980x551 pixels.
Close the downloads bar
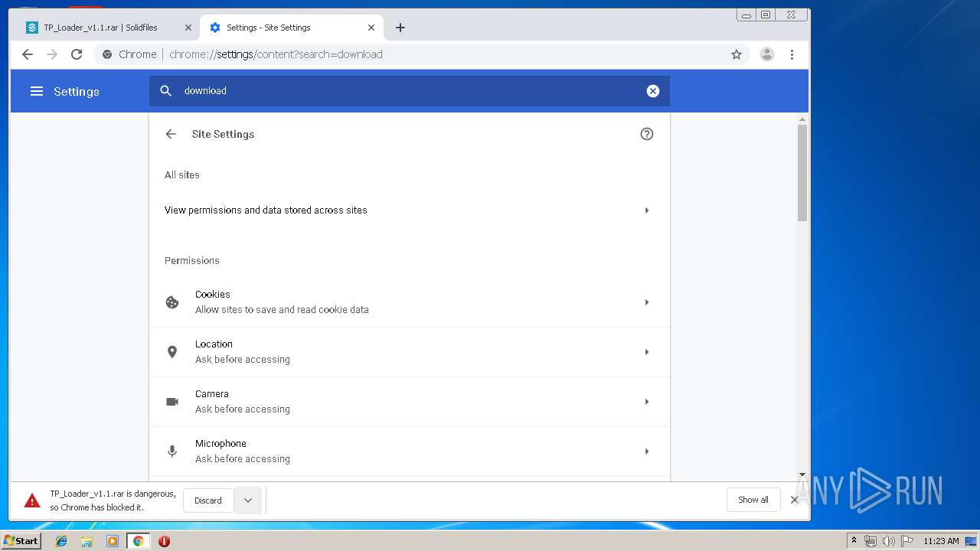(x=794, y=500)
